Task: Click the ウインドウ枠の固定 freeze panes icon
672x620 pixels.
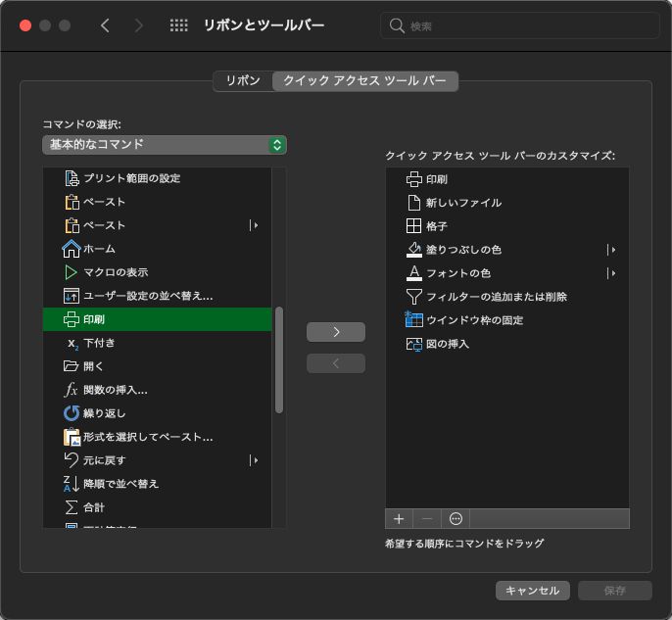Action: [x=413, y=320]
